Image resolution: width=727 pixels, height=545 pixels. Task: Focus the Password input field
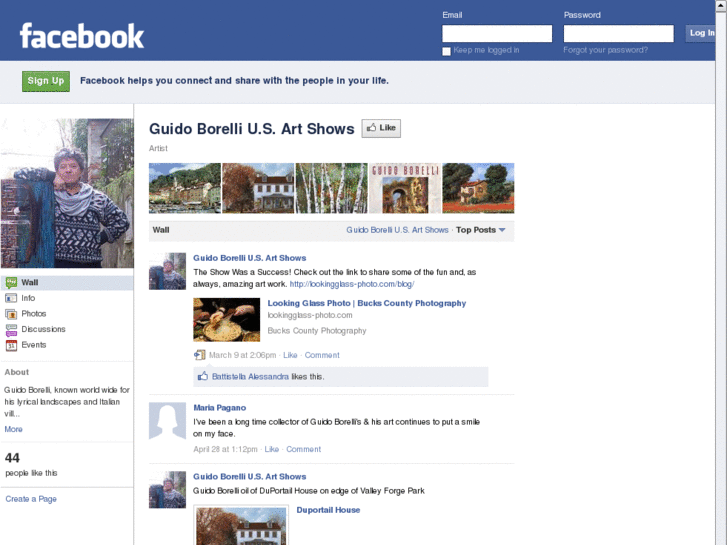click(619, 33)
